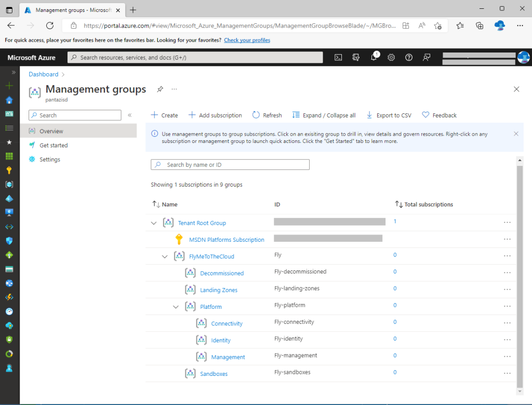Image resolution: width=532 pixels, height=405 pixels.
Task: Open the Sandboxes management group
Action: [214, 374]
